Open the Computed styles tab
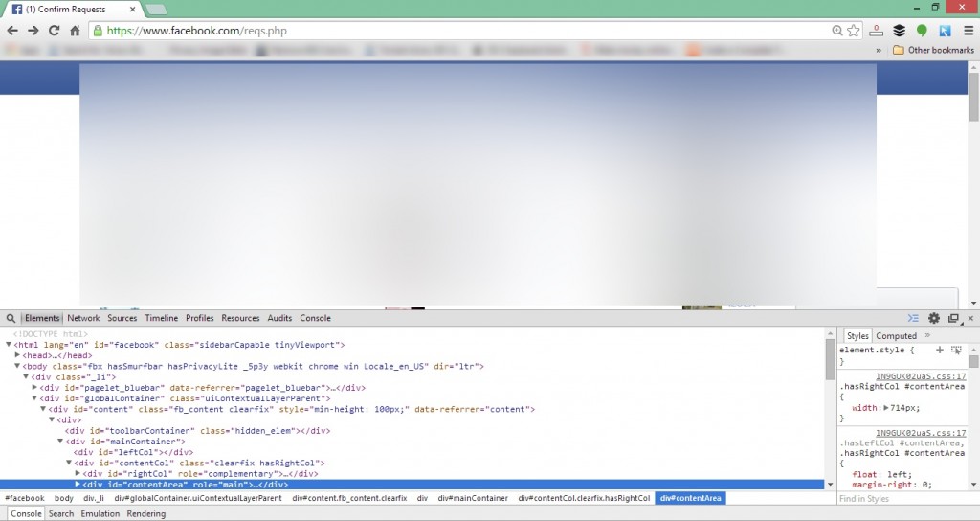 click(896, 336)
